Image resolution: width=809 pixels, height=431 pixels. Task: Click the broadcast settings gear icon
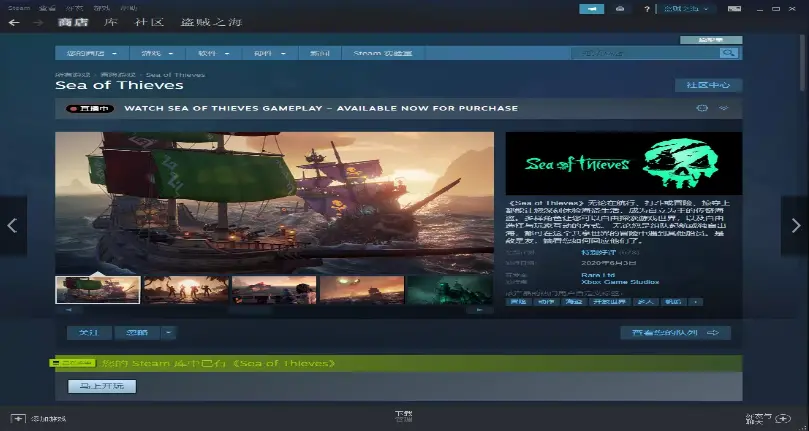coord(702,108)
